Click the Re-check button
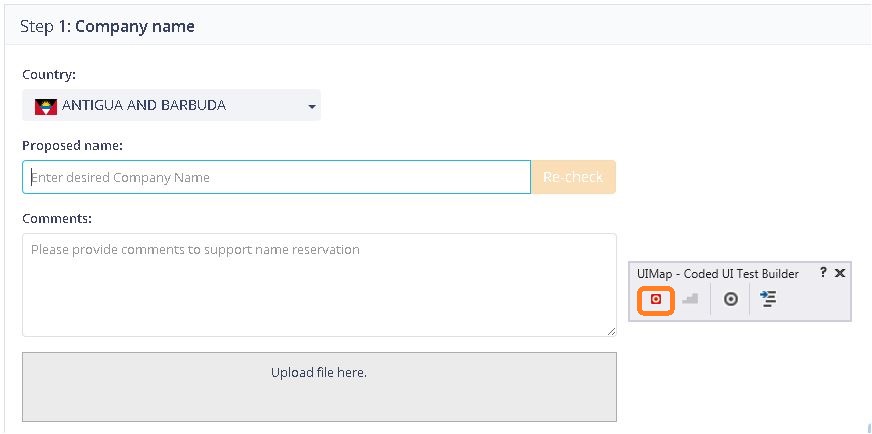 (573, 177)
